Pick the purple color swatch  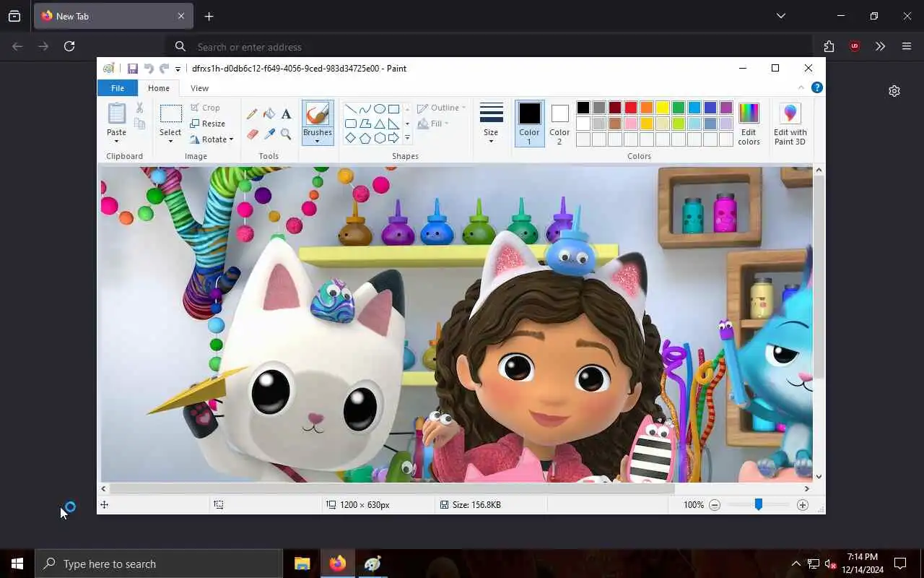[x=726, y=108]
